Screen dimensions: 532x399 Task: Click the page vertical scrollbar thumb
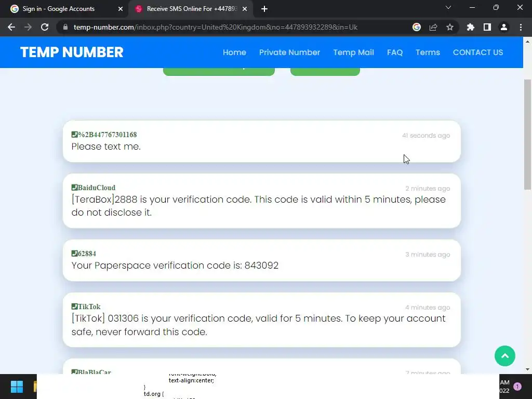[527, 135]
